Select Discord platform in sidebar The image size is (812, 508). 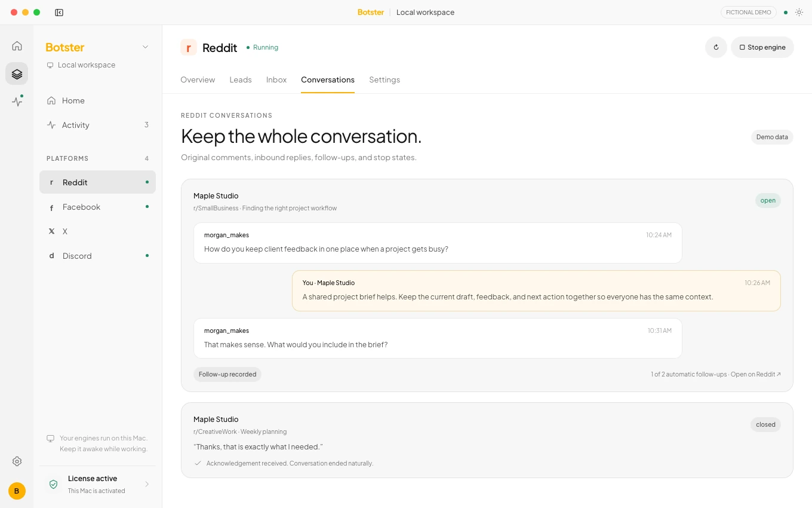[x=97, y=256]
